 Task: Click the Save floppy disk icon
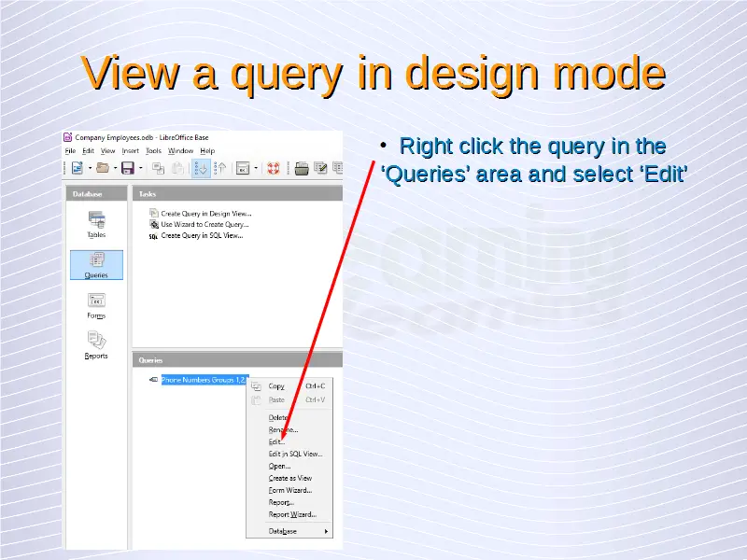point(127,169)
